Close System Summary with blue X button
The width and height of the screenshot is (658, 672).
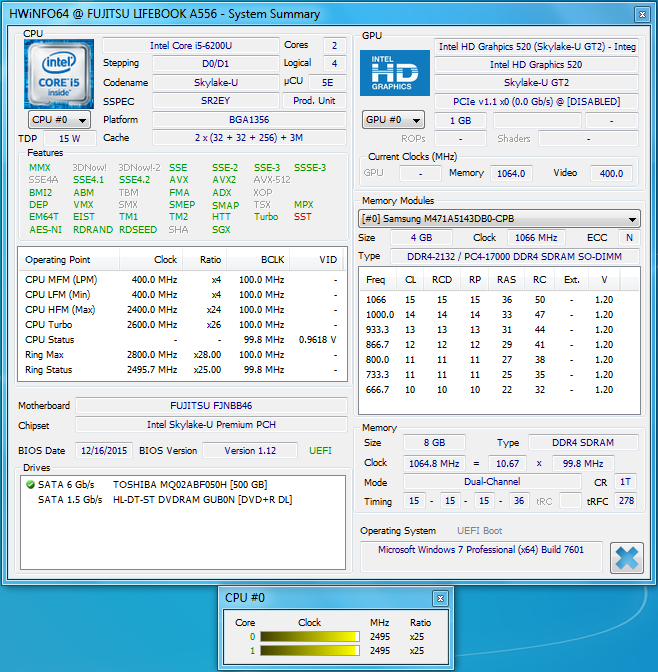pos(627,558)
